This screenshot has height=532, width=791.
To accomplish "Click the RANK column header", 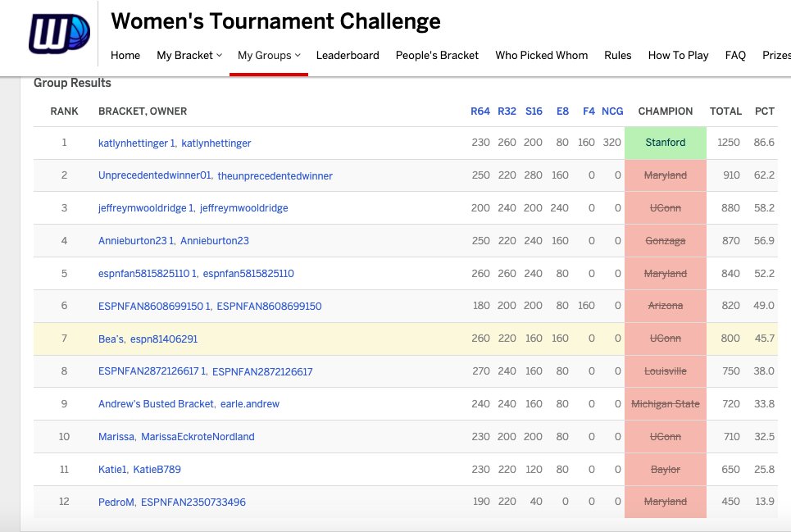I will pyautogui.click(x=64, y=111).
